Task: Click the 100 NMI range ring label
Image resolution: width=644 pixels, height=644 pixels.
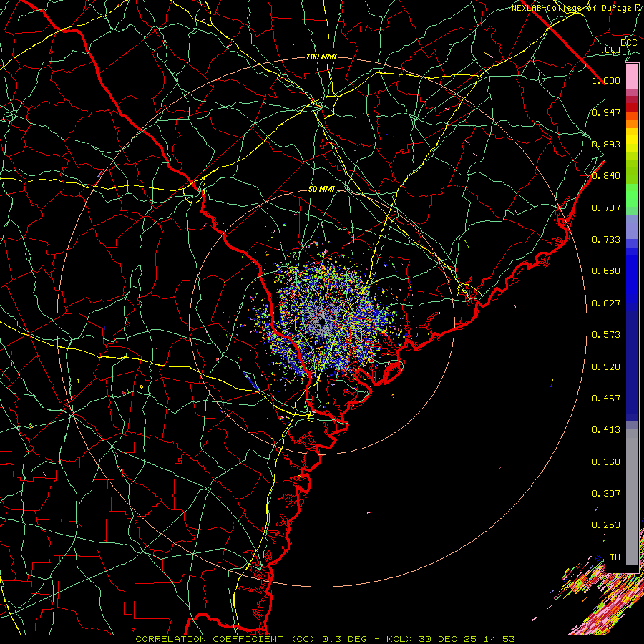Action: 321,57
